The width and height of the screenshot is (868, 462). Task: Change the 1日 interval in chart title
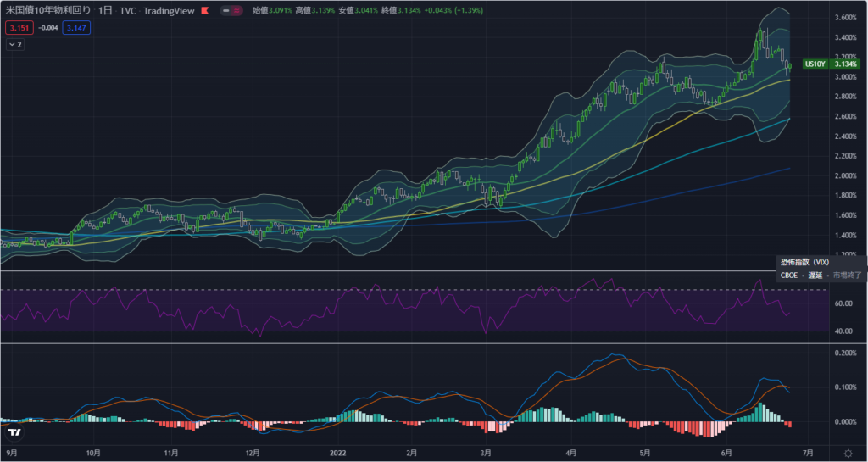click(105, 11)
